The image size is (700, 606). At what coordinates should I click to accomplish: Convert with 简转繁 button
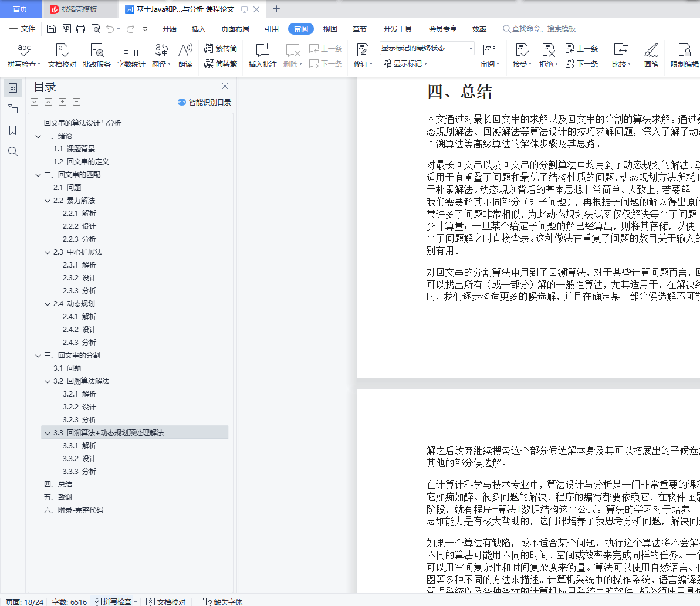[221, 64]
